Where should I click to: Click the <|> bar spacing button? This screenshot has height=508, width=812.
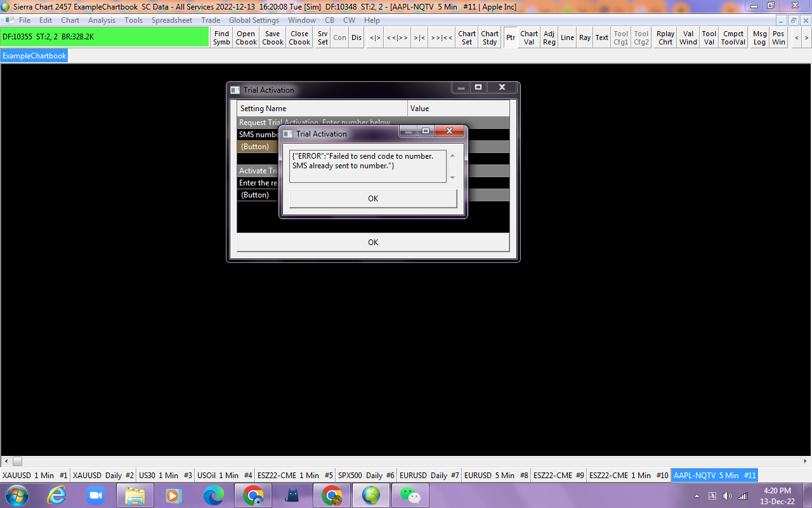(376, 37)
